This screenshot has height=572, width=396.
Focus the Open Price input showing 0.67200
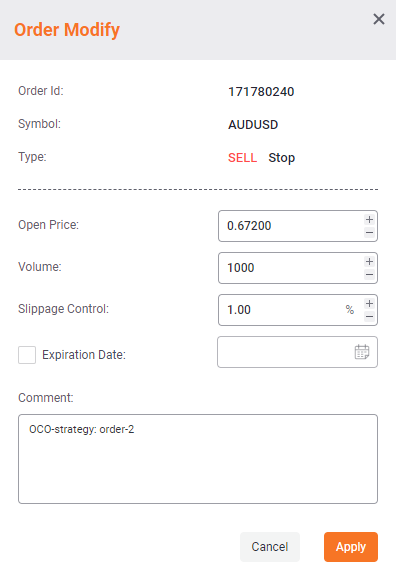pos(291,226)
